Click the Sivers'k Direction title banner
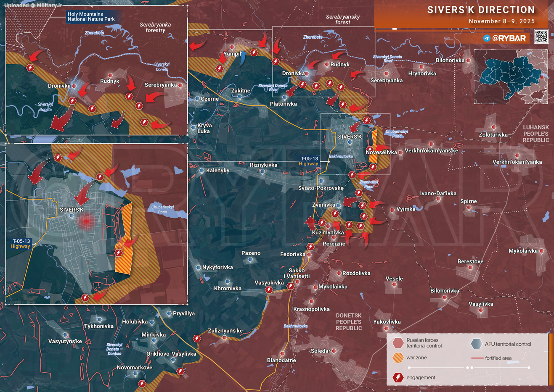This screenshot has width=554, height=392. tap(481, 10)
